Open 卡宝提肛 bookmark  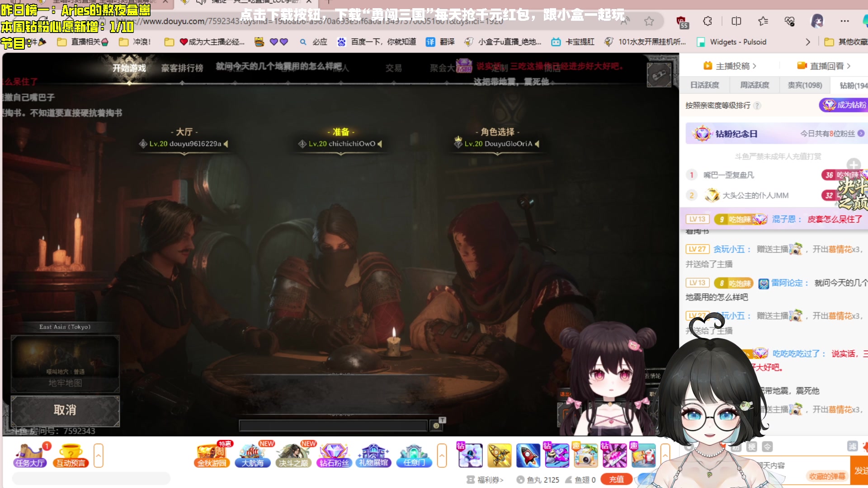[x=573, y=42]
